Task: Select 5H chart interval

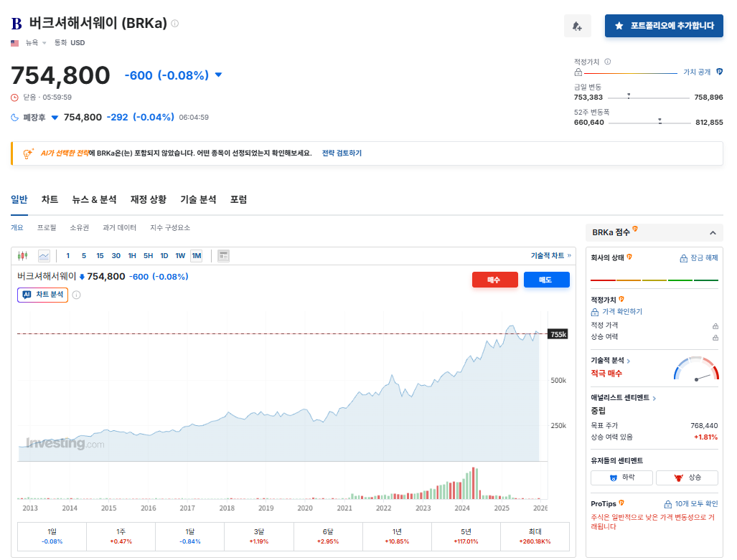Action: coord(148,255)
